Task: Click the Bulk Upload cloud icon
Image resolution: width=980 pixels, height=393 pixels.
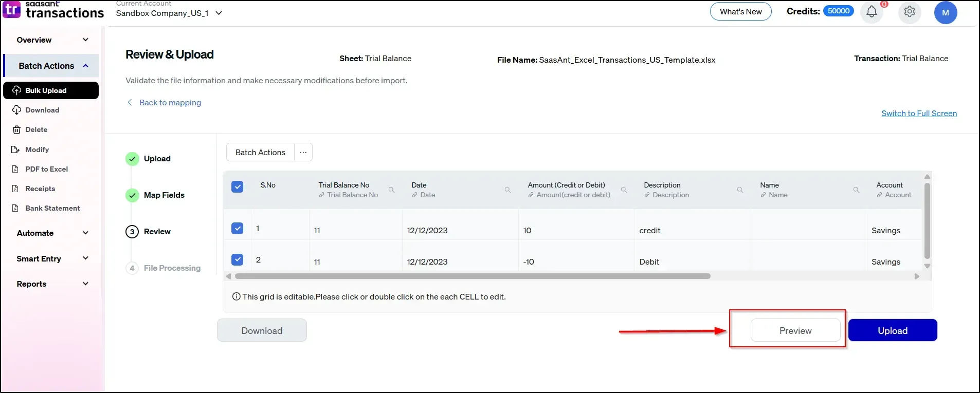Action: (16, 90)
